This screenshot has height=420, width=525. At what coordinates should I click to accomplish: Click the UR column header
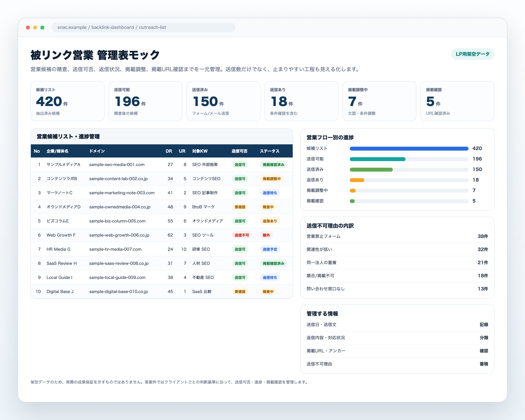tap(182, 151)
